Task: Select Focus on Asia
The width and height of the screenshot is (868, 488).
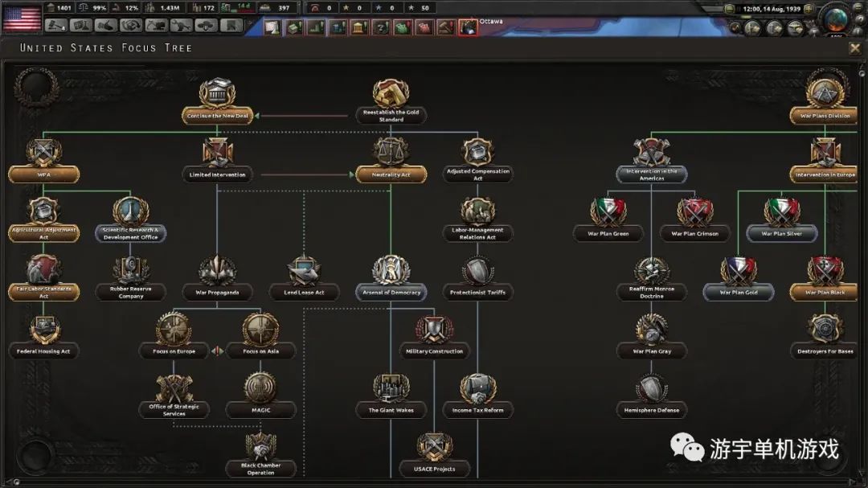Action: (x=260, y=337)
